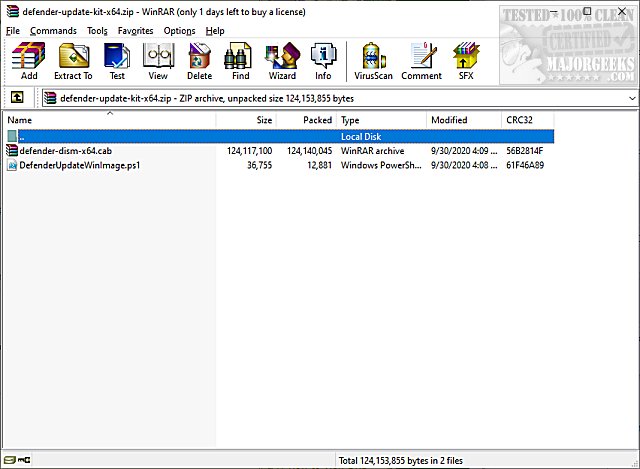The width and height of the screenshot is (640, 469).
Task: Click CRC32 value 61F46A89
Action: pos(525,165)
